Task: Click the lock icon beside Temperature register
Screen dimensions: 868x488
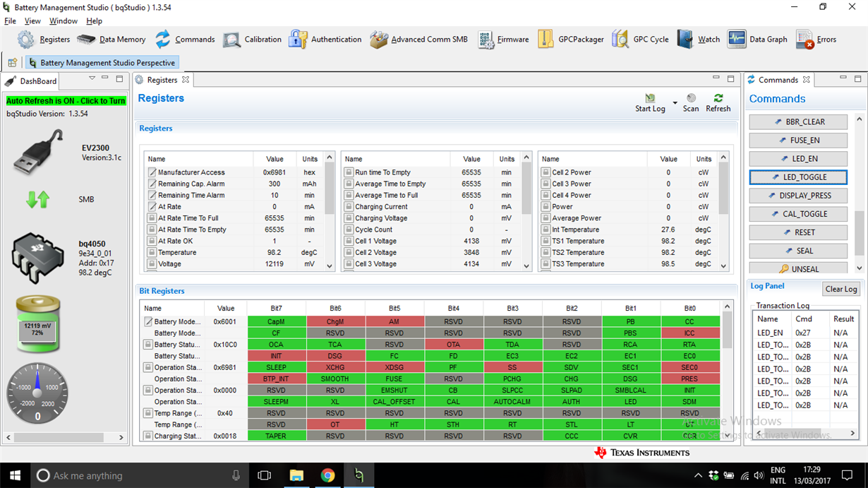Action: (x=152, y=252)
